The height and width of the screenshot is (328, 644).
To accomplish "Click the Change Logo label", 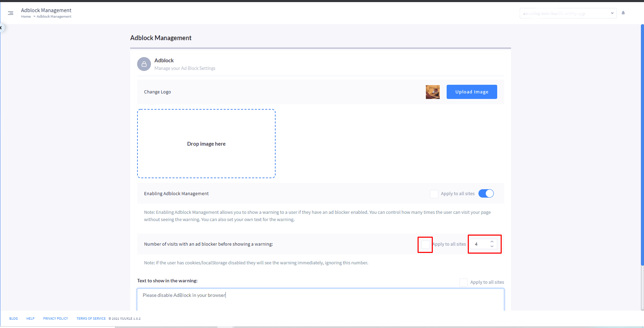I will (x=158, y=92).
